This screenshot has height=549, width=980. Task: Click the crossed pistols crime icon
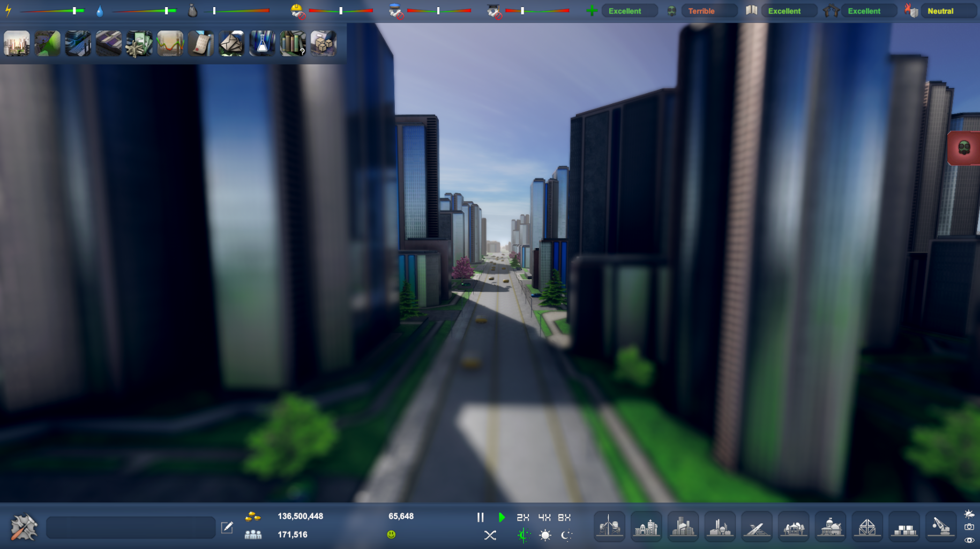click(831, 11)
